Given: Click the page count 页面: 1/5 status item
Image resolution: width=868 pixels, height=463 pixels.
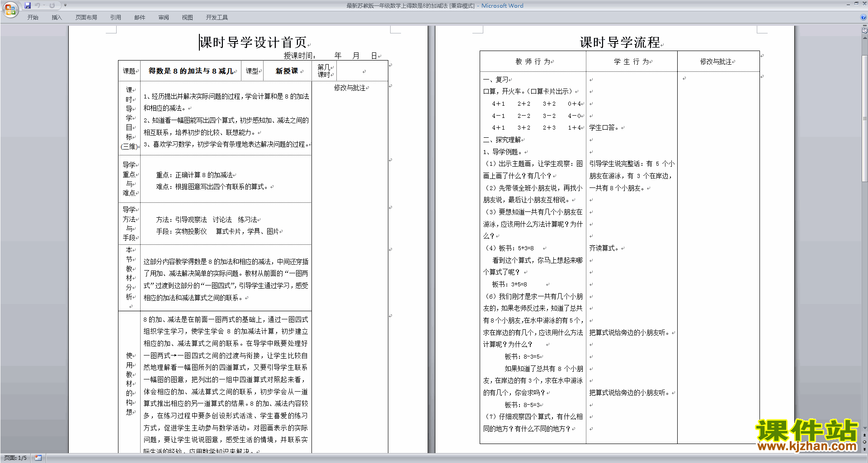Looking at the screenshot, I should tap(15, 458).
